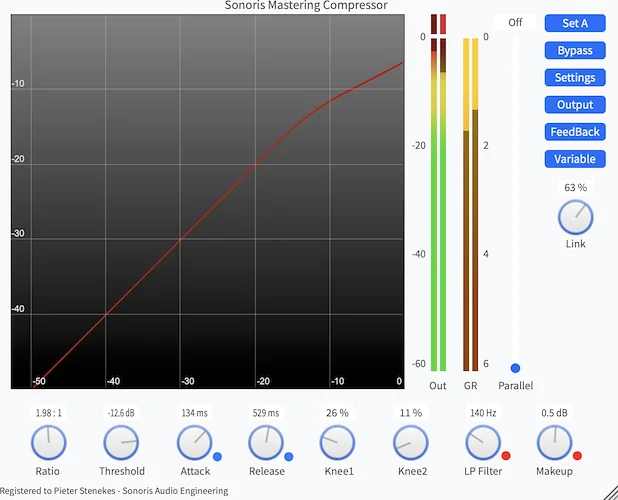Image resolution: width=618 pixels, height=500 pixels.
Task: Click the window resize grip corner
Action: (610, 493)
